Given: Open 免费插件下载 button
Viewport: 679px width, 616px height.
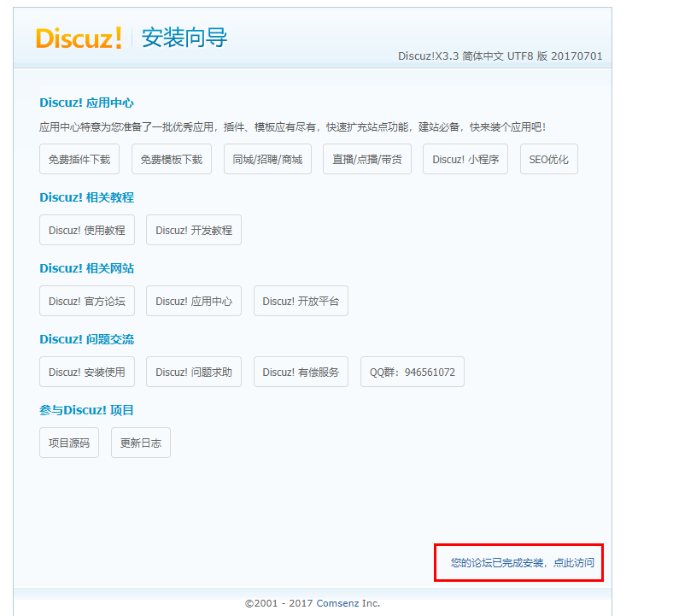Looking at the screenshot, I should pyautogui.click(x=79, y=159).
